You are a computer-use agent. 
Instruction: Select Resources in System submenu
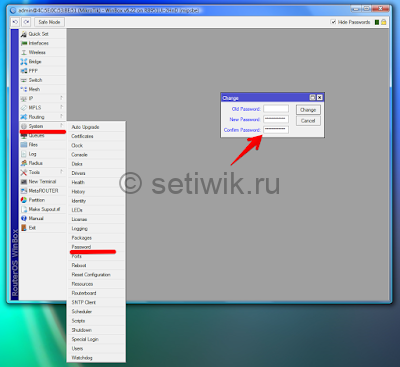[96, 284]
